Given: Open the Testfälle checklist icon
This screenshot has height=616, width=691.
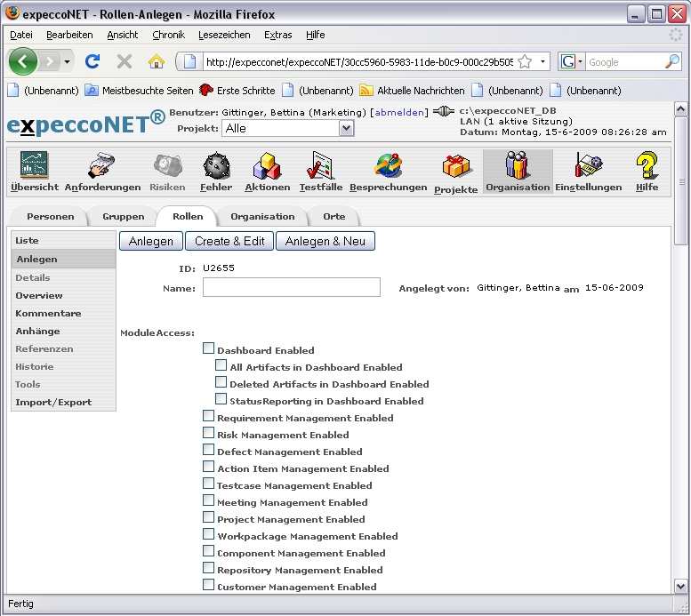Looking at the screenshot, I should click(320, 166).
